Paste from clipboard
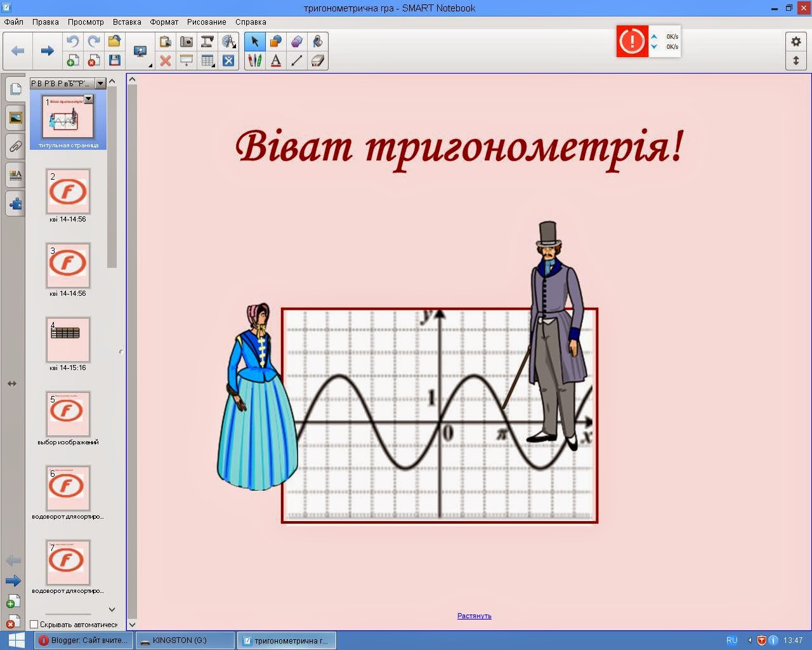812x650 pixels. [166, 42]
